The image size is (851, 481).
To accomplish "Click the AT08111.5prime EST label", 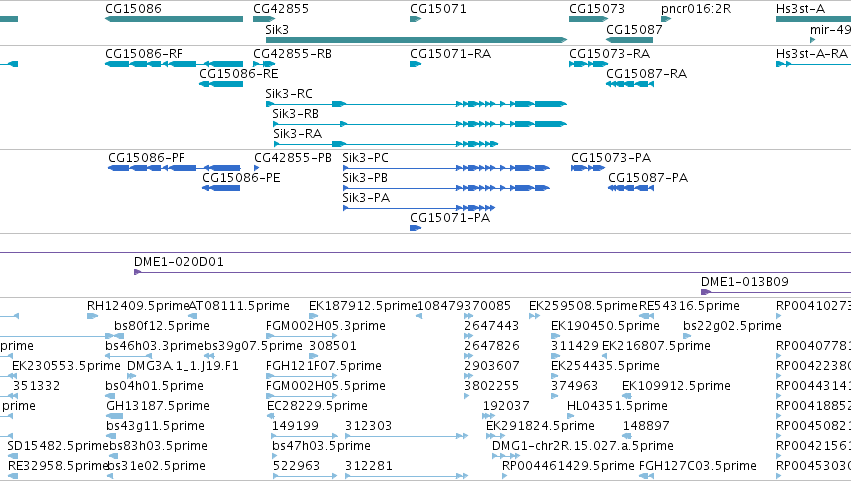I will click(x=239, y=306).
